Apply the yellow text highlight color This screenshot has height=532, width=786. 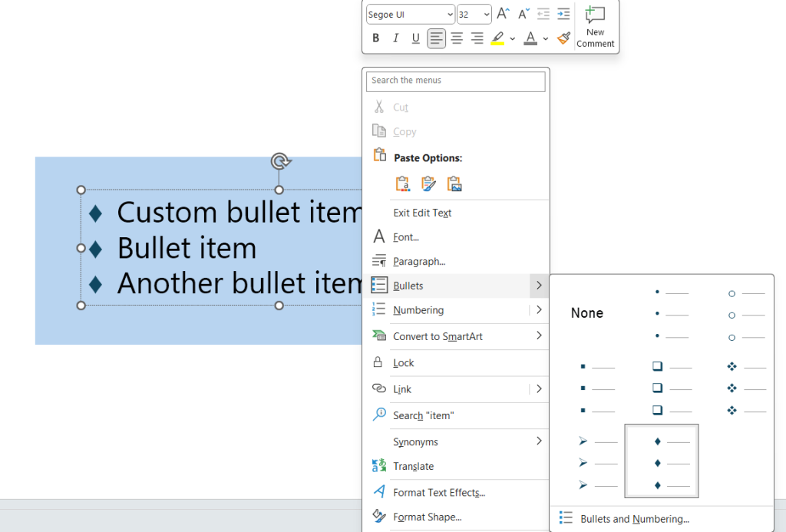tap(497, 38)
